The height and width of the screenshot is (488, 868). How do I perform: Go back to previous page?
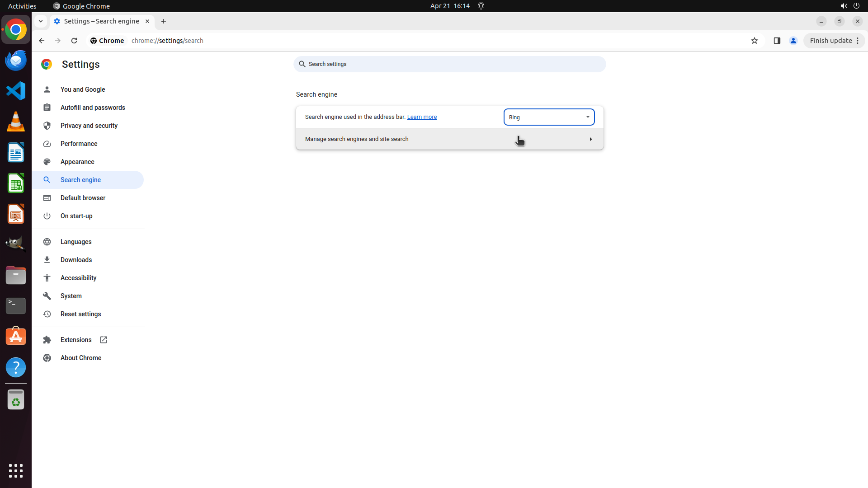42,41
